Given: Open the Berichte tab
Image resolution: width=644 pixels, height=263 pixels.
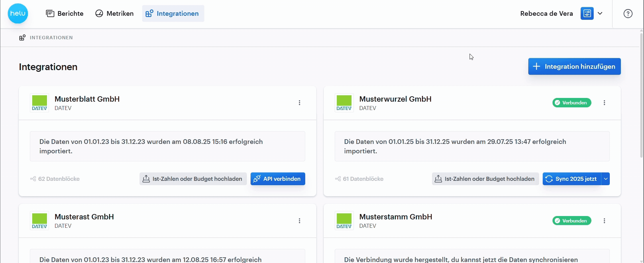Looking at the screenshot, I should tap(65, 13).
